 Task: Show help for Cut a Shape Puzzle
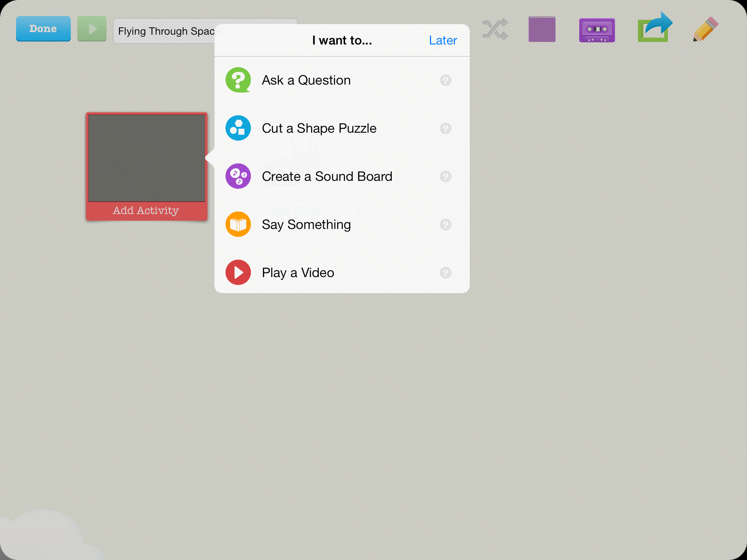(445, 128)
